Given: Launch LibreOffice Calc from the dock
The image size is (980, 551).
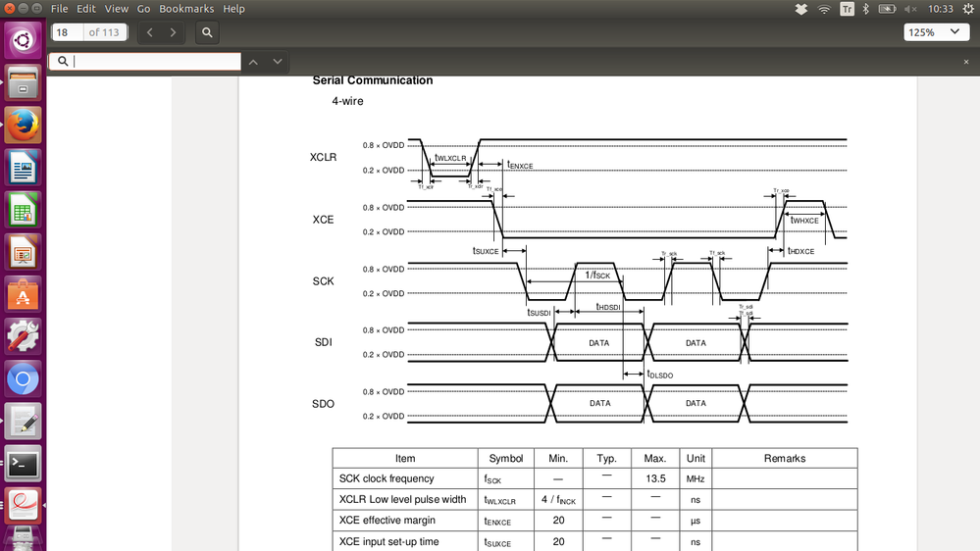Looking at the screenshot, I should (x=24, y=209).
